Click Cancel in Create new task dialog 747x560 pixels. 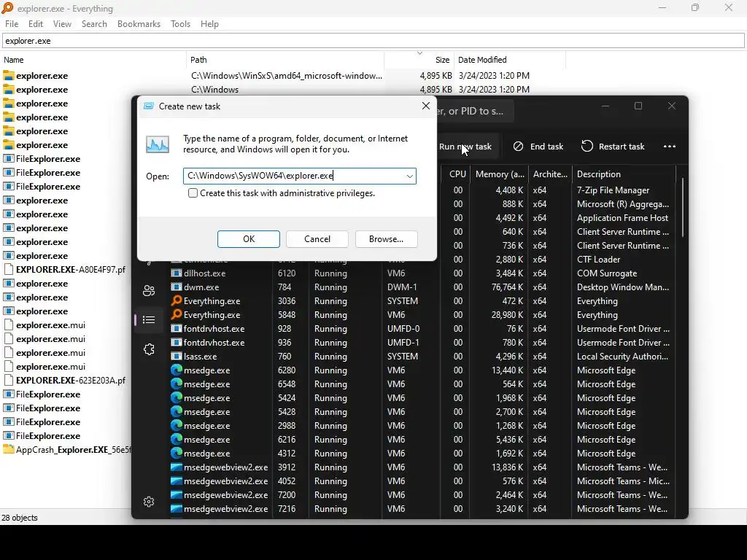click(x=317, y=239)
